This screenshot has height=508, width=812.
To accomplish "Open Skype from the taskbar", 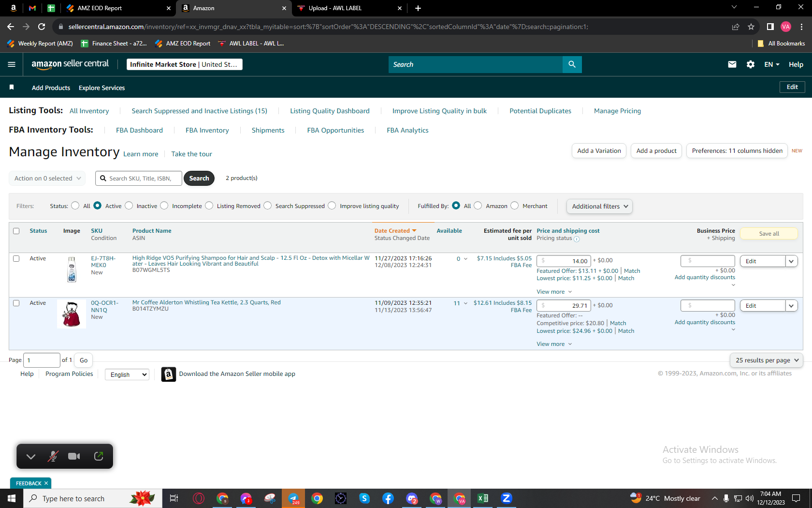I will click(x=364, y=498).
